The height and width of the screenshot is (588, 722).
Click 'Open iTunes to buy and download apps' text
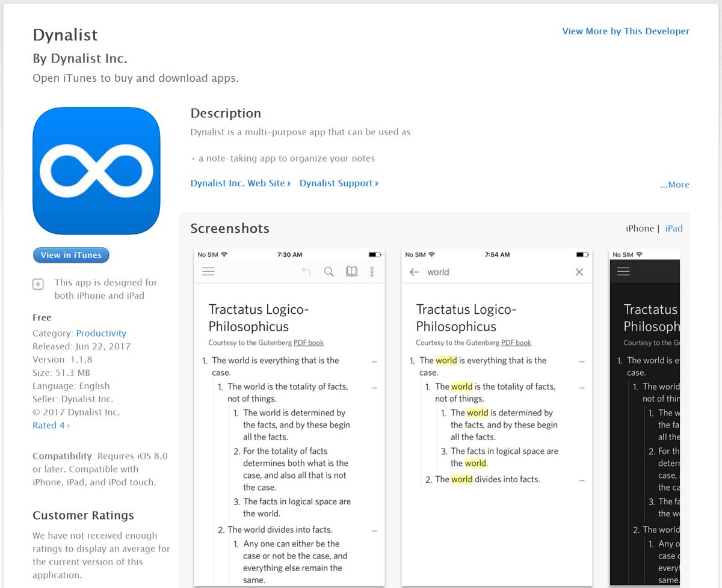click(x=135, y=78)
